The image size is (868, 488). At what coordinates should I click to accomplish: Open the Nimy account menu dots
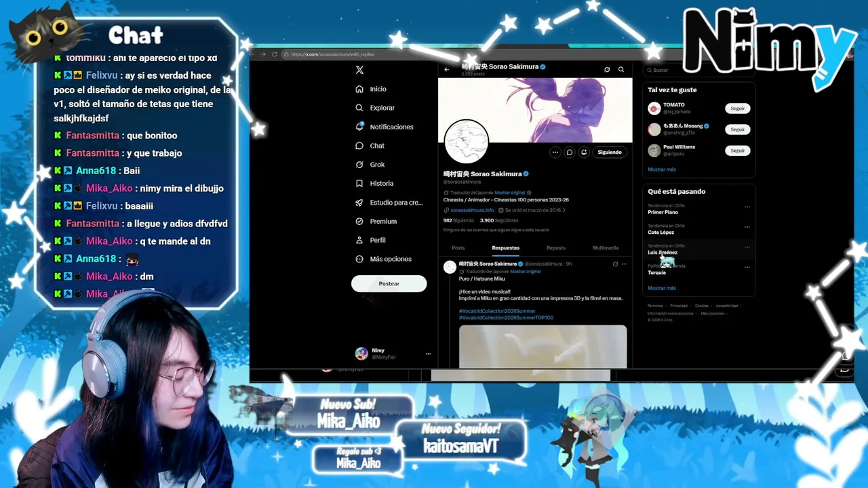pyautogui.click(x=428, y=354)
